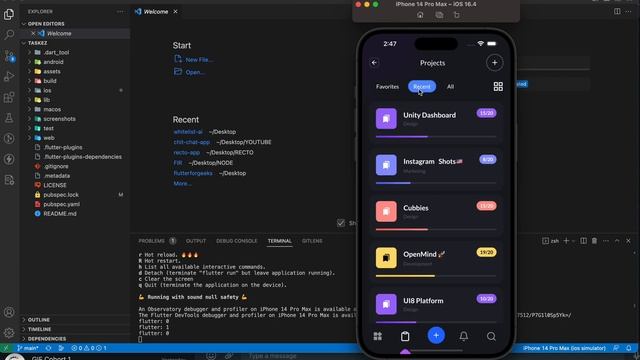The image size is (640, 360).
Task: Click iPhone 14 Pro Max device selector
Action: [564, 348]
